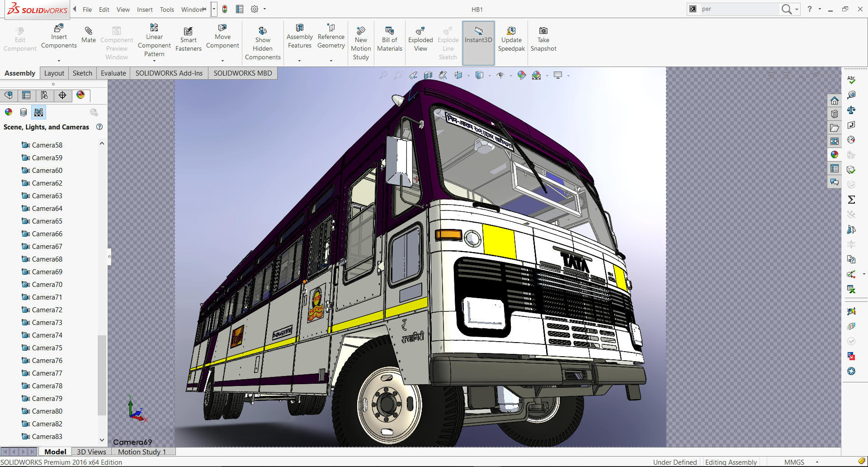
Task: Open search type dropdown arrow
Action: (x=797, y=9)
